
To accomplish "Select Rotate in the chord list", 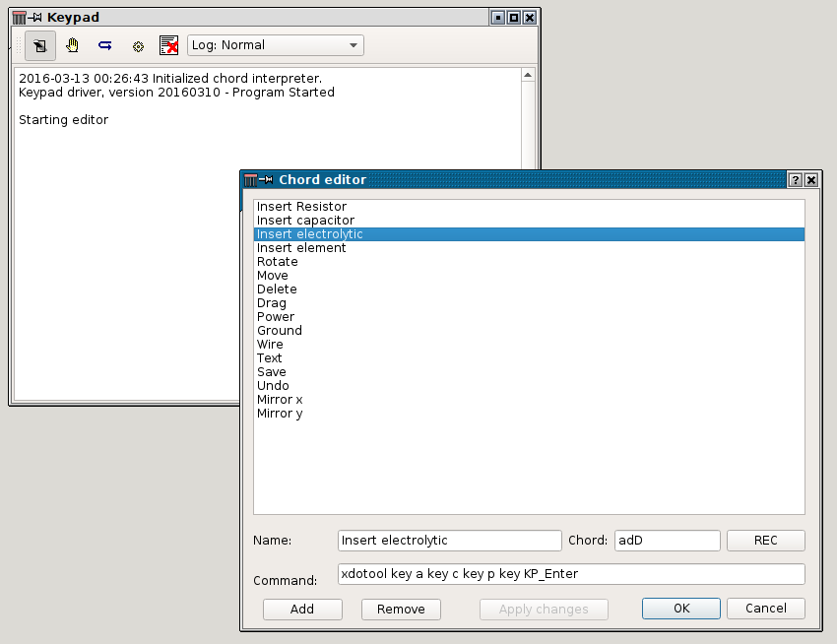I will (x=277, y=262).
